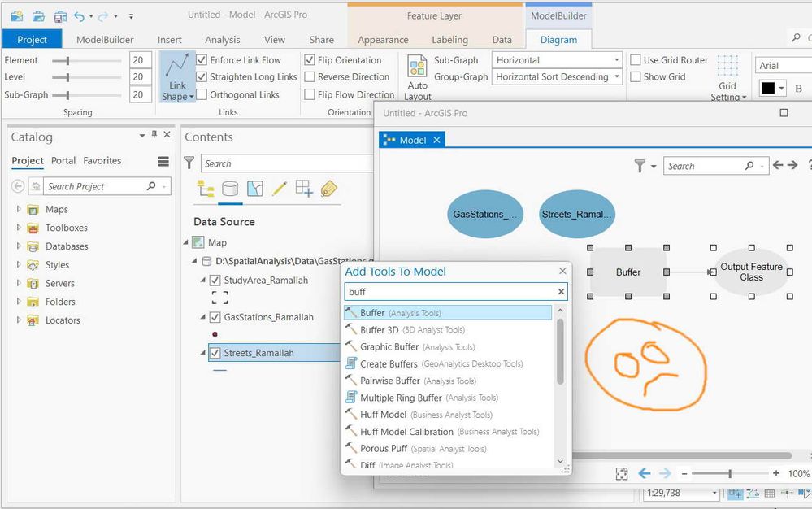Go to next search result in Model
Screen dimensions: 812x509
click(x=792, y=165)
